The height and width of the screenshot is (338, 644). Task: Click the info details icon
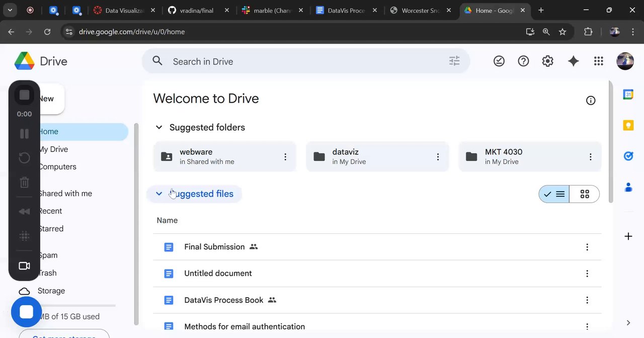[x=591, y=101]
